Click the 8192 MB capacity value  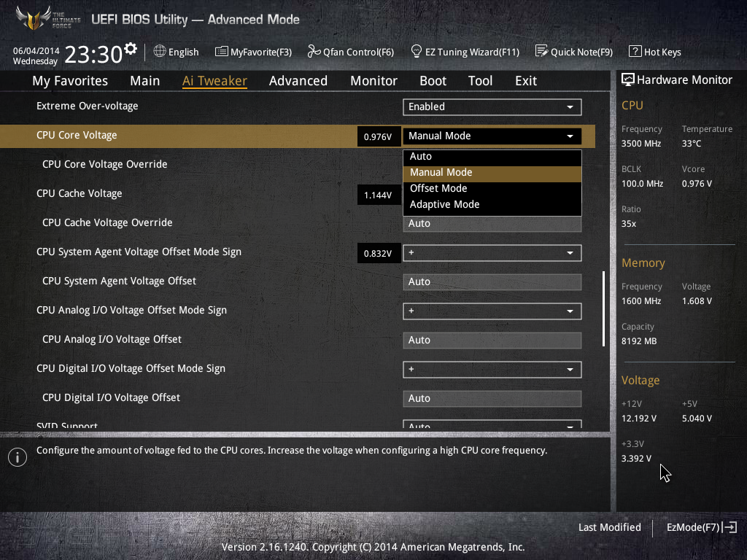point(639,341)
